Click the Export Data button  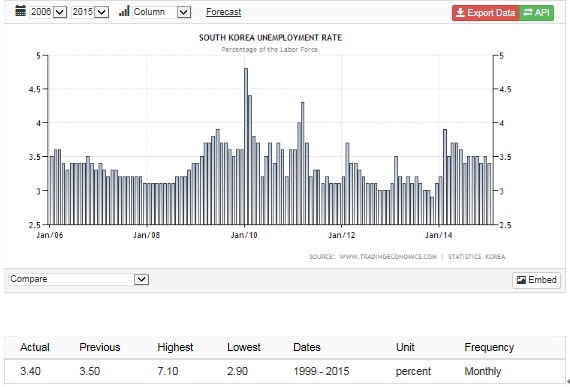486,13
